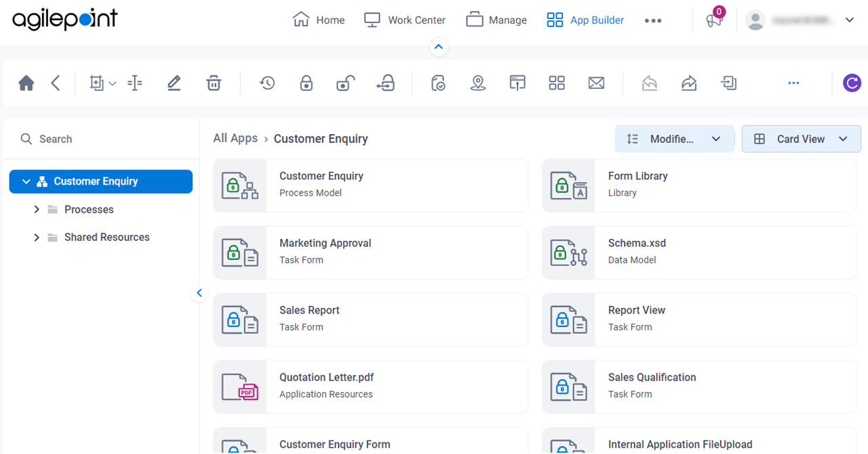The height and width of the screenshot is (454, 868).
Task: Open the Modified sort dropdown
Action: (x=674, y=138)
